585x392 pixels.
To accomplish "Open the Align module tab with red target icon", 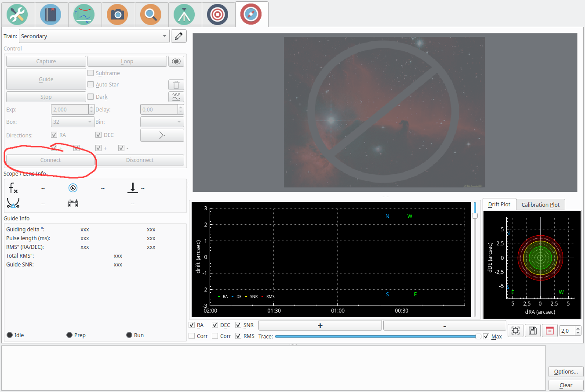I will coord(218,14).
